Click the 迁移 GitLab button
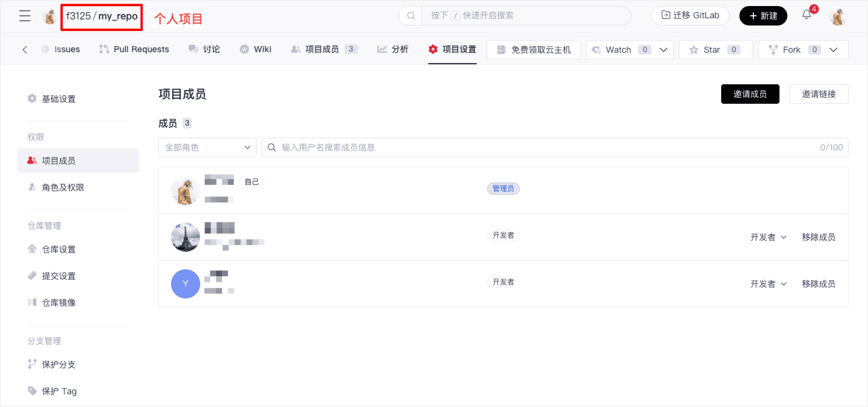 690,16
